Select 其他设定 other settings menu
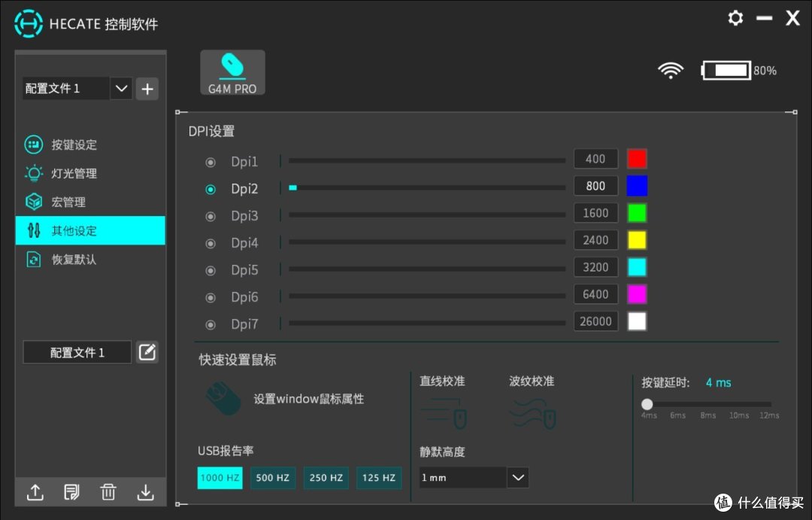The image size is (812, 520). click(x=90, y=230)
